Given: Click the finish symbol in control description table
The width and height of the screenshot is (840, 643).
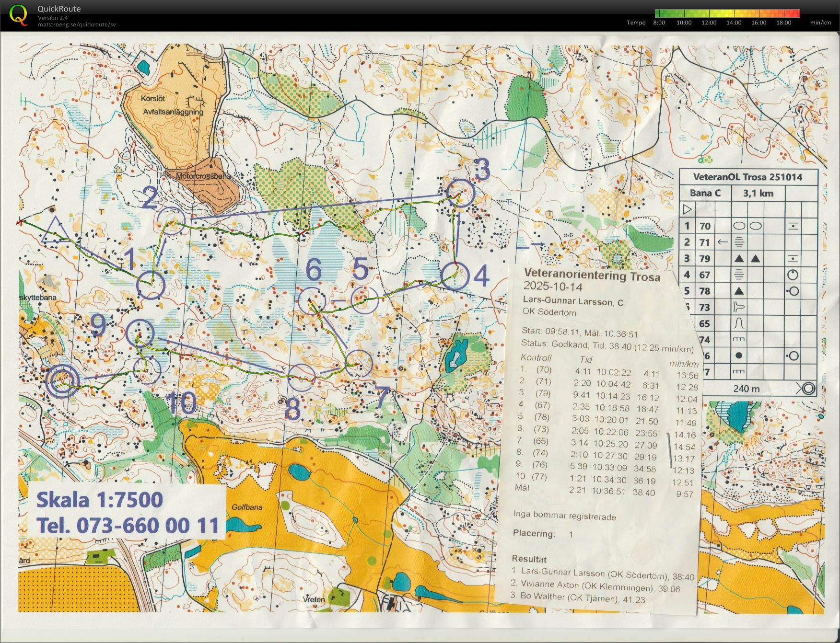Looking at the screenshot, I should [x=806, y=388].
